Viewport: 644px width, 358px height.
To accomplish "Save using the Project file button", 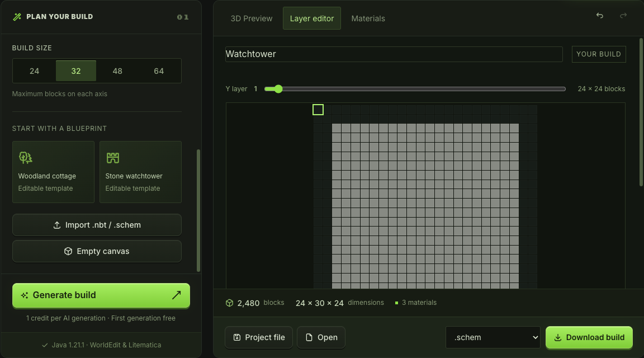I will 259,337.
